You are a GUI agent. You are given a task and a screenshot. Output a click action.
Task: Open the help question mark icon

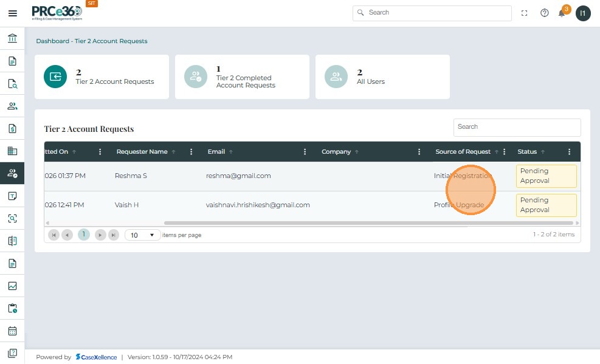point(545,13)
